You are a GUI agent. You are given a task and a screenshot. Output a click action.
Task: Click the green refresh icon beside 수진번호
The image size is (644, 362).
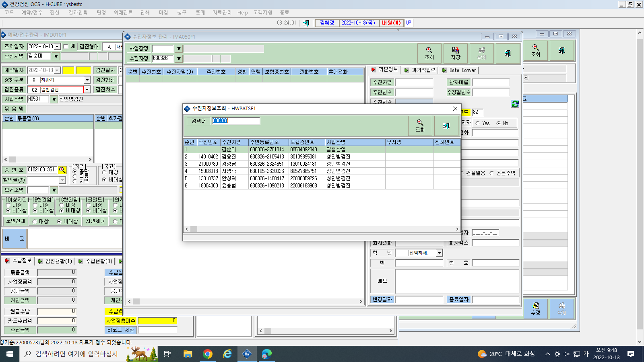click(515, 104)
